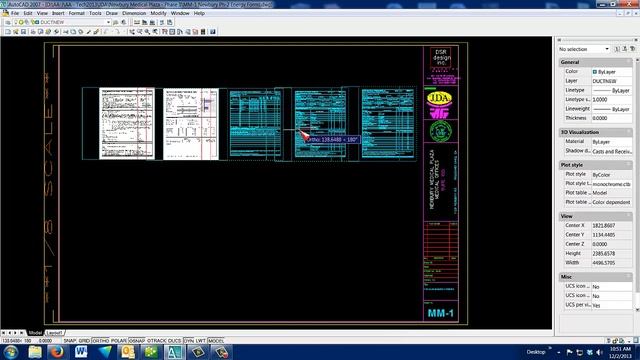The width and height of the screenshot is (640, 360).
Task: Open the Layer Properties Manager icon
Action: pyautogui.click(x=8, y=22)
